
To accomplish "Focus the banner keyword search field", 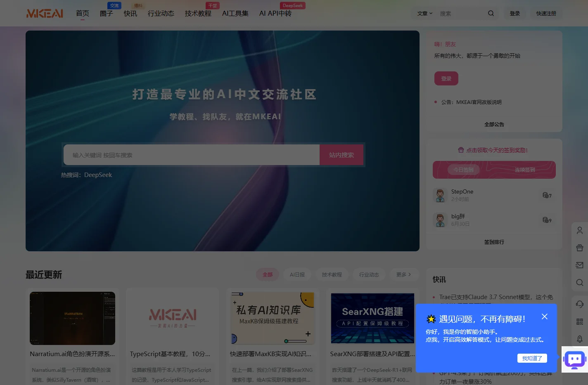I will (x=192, y=155).
